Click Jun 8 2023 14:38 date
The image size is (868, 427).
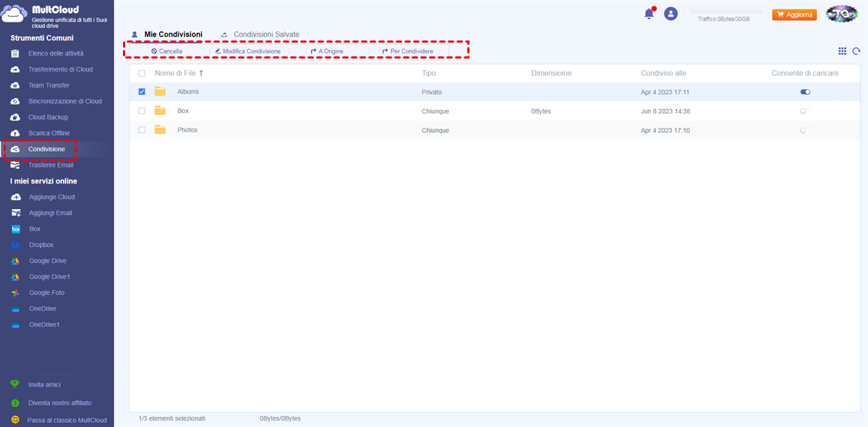[665, 111]
